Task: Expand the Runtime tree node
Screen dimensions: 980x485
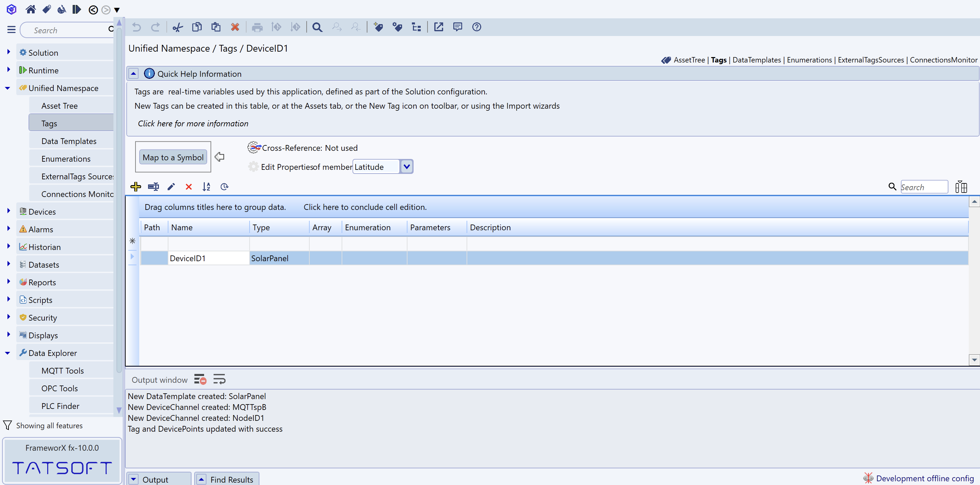Action: [8, 70]
